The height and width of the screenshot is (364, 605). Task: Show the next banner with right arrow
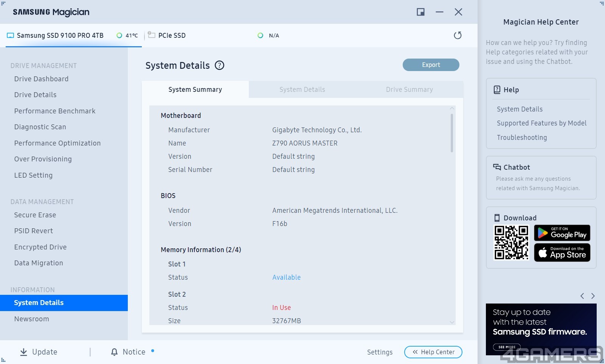pos(593,296)
